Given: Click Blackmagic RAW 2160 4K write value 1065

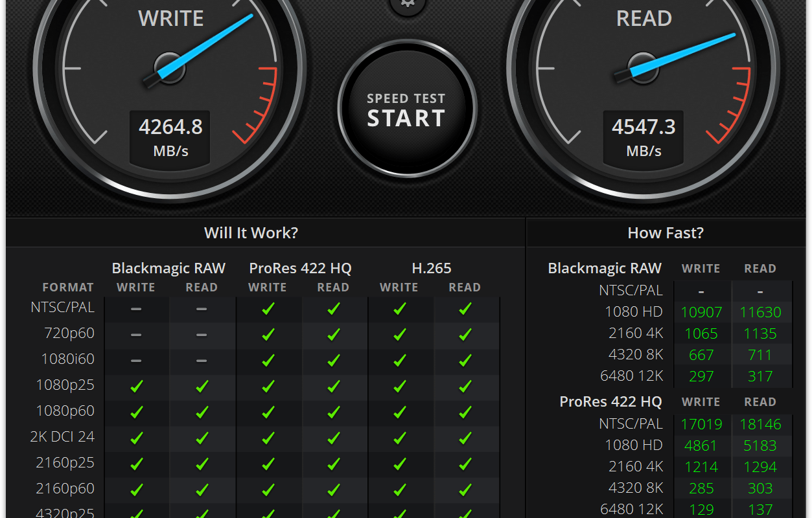Looking at the screenshot, I should 701,333.
